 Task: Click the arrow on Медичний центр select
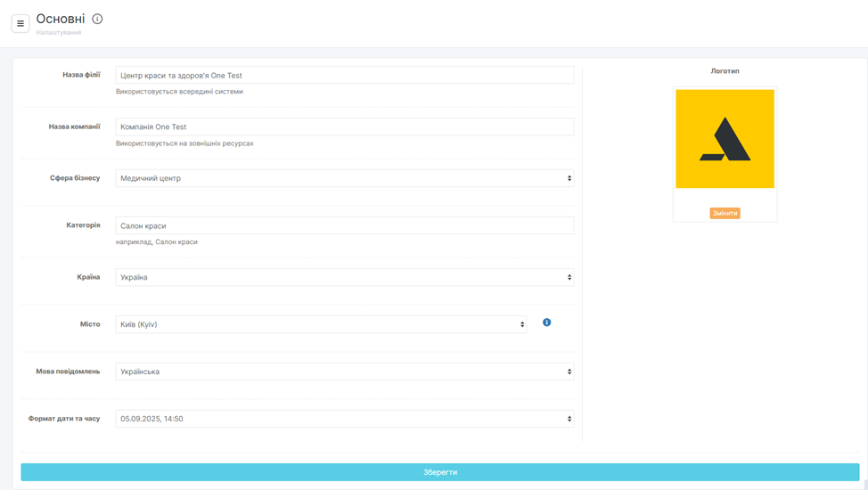[569, 178]
